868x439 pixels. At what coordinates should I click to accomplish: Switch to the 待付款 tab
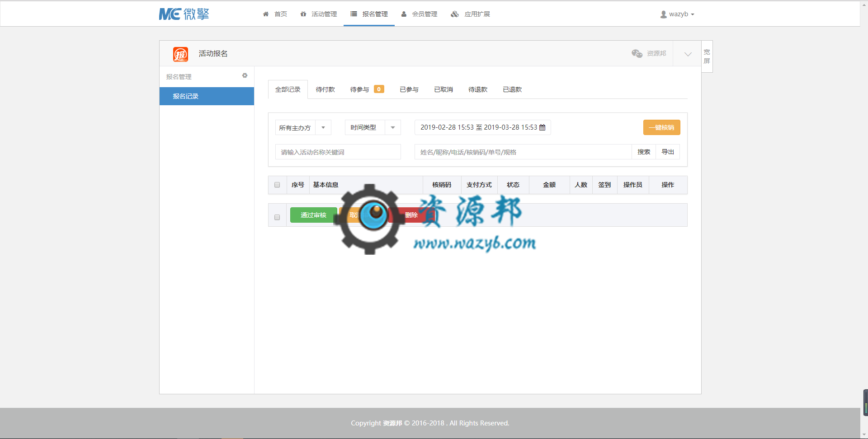point(325,89)
